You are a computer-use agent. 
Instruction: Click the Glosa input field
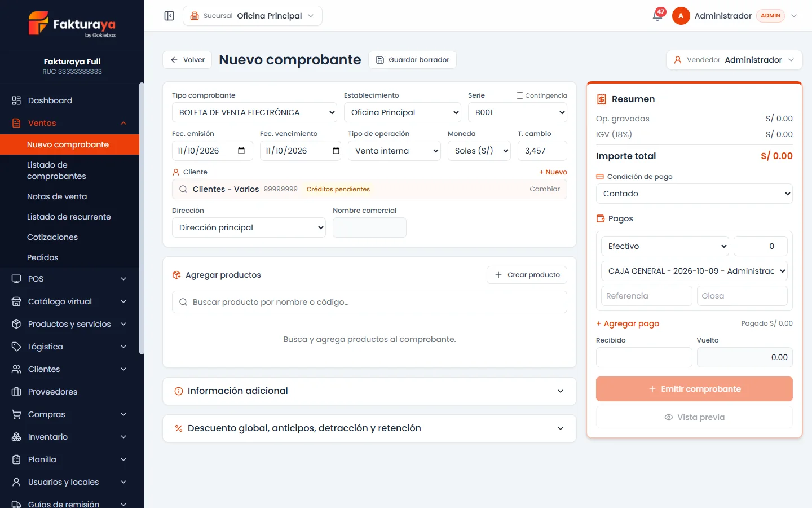click(742, 296)
